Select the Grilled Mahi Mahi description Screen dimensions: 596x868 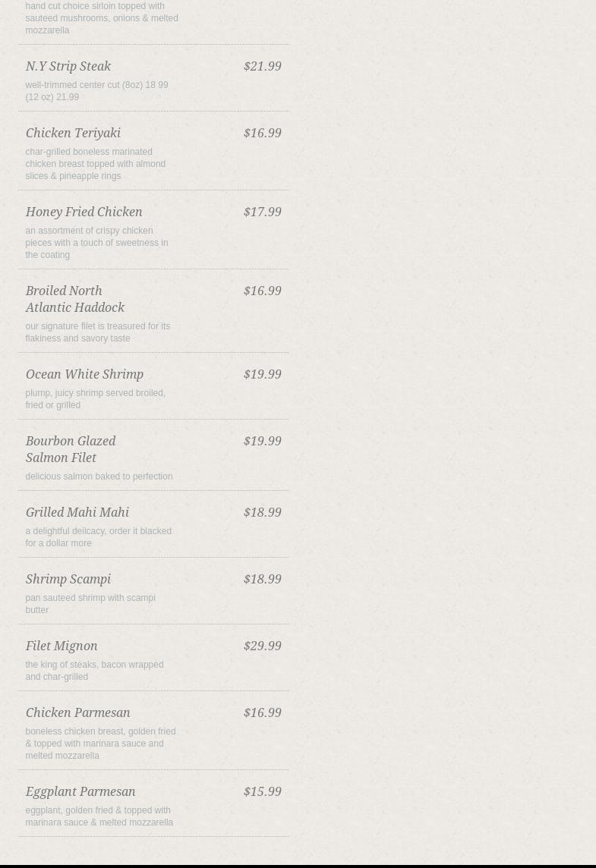98,537
